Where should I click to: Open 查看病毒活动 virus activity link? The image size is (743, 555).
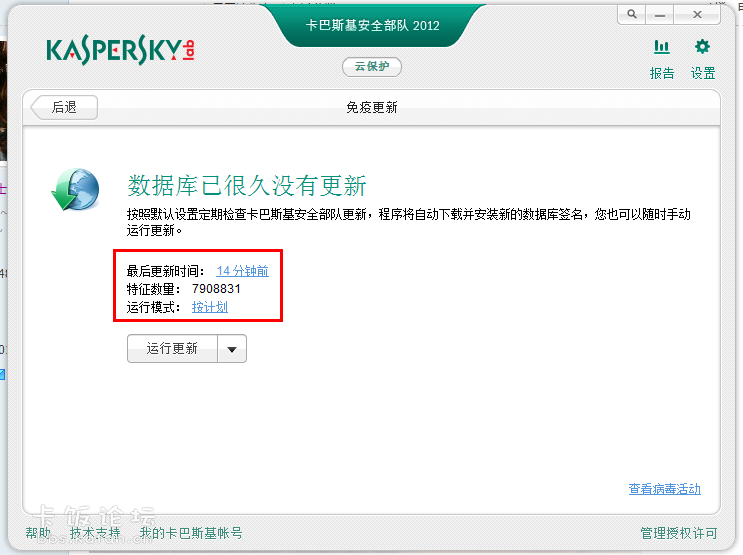coord(664,489)
